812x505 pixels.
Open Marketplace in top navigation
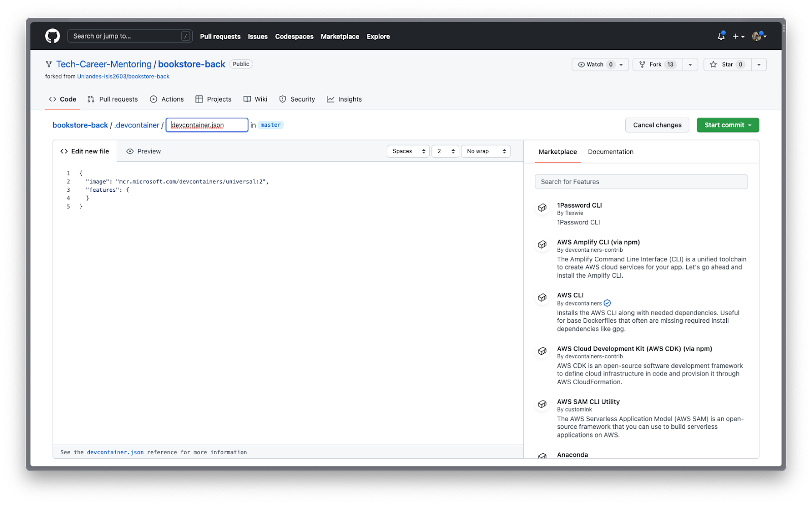click(340, 37)
